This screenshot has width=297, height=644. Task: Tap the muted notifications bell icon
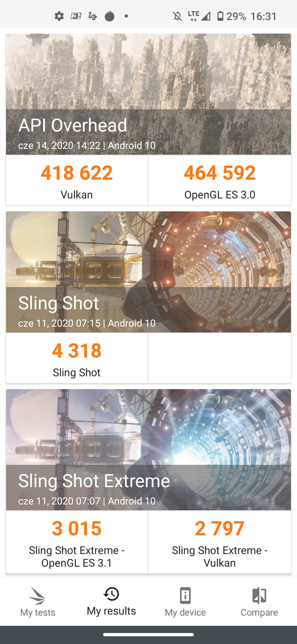pyautogui.click(x=177, y=16)
